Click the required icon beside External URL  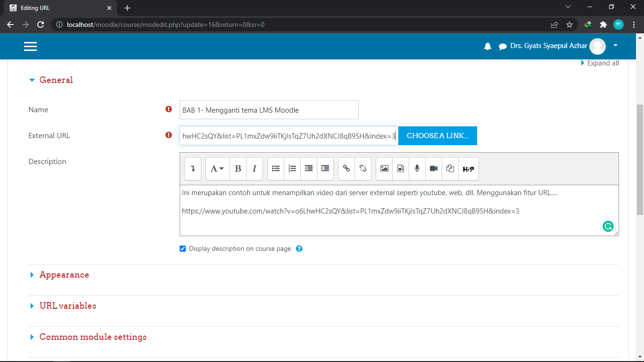[169, 135]
